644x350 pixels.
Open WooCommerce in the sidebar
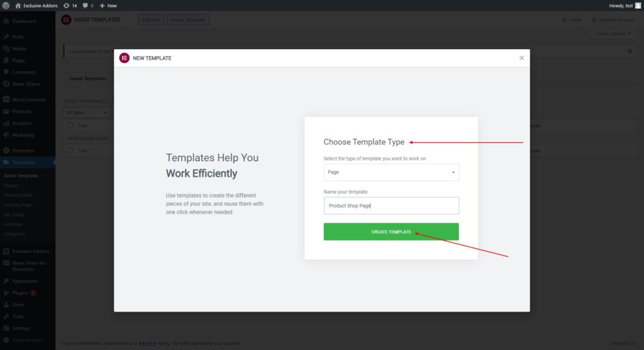[29, 99]
